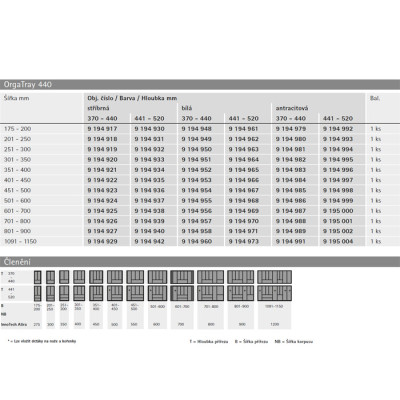The height and width of the screenshot is (400, 400).
Task: Pick order number 9 194 965
Action: click(x=243, y=170)
